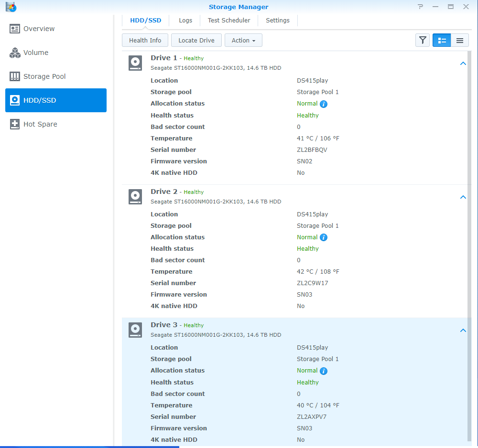Image resolution: width=478 pixels, height=448 pixels.
Task: Open the Overview panel in the sidebar
Action: click(37, 29)
